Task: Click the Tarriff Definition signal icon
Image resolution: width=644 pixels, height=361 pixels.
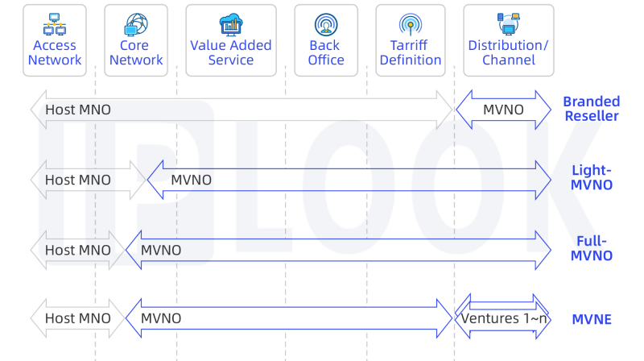Action: coord(411,24)
